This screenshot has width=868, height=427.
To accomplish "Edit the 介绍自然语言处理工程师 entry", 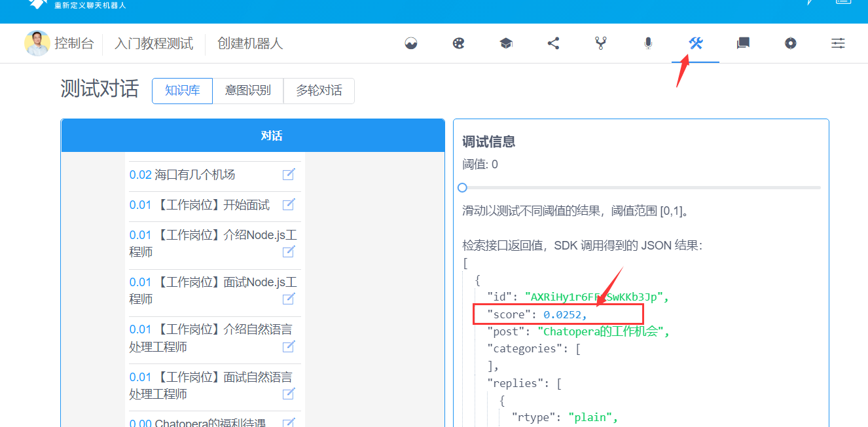I will coord(289,346).
